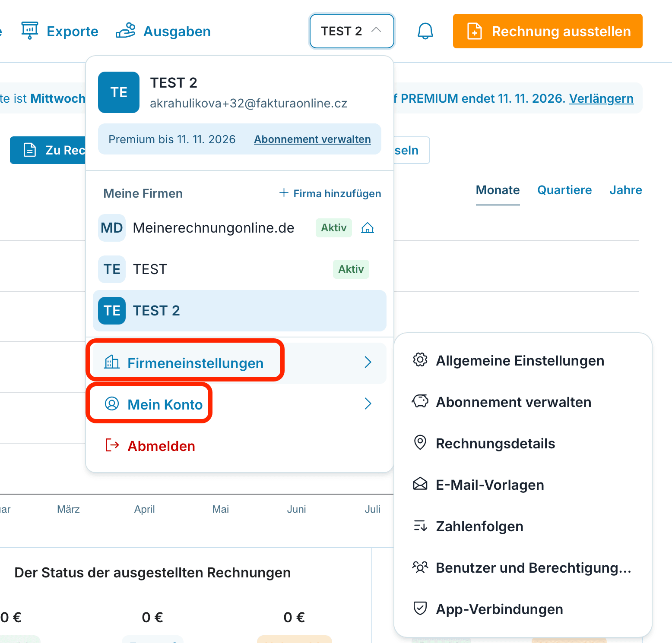Click the building icon beside Firmeneinstellungen
The image size is (672, 643).
tap(112, 362)
